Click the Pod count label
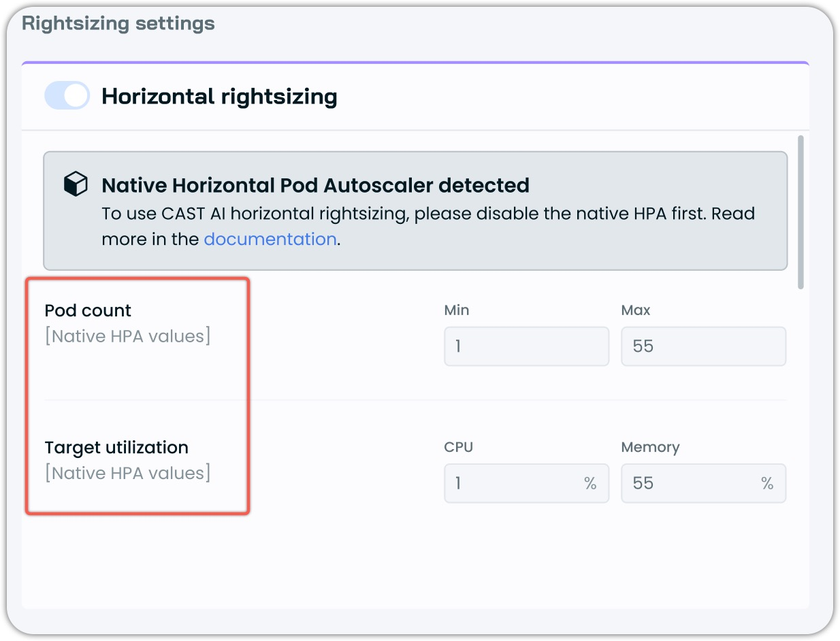 88,310
